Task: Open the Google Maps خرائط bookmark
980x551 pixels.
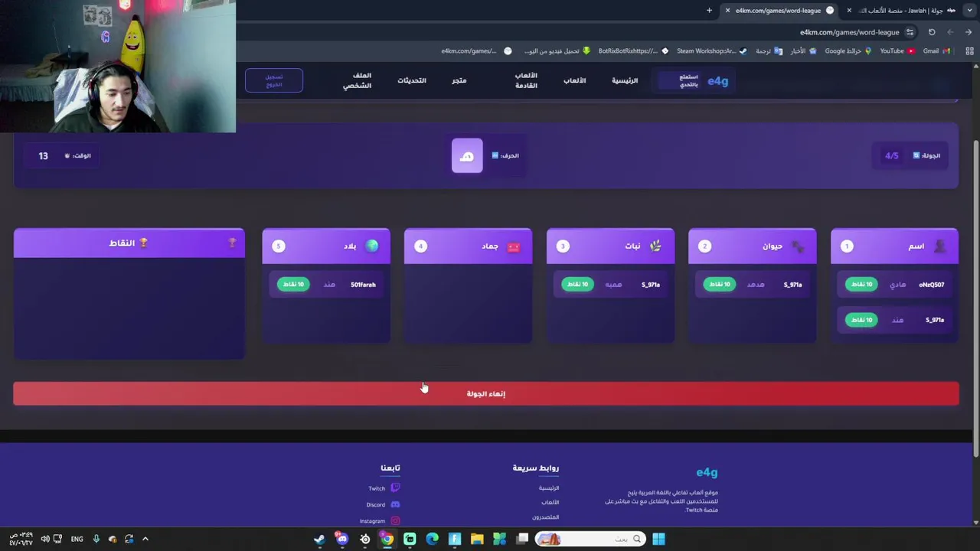Action: 848,51
